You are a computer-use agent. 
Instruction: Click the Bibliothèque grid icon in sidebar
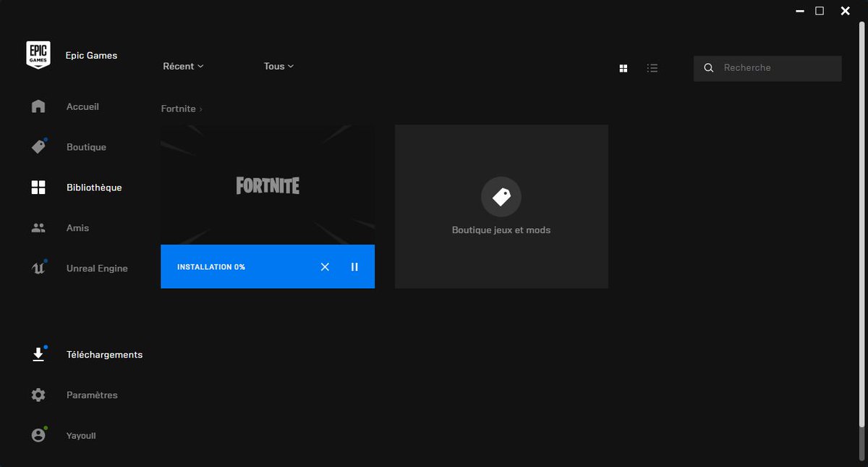point(38,188)
